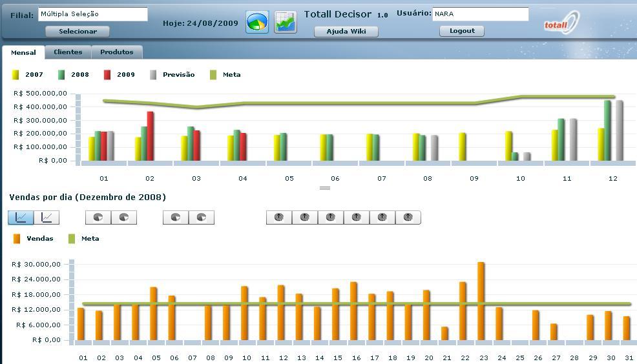The image size is (637, 364).
Task: Open the Produtos tab
Action: [116, 52]
